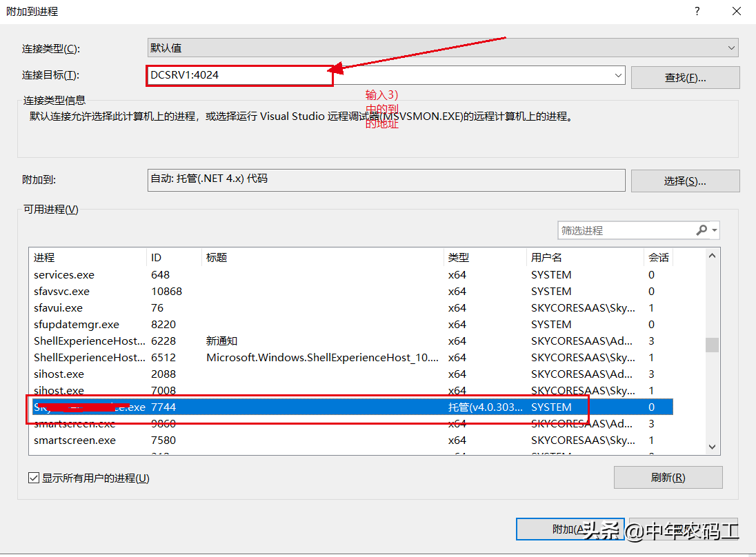
Task: Select the sfupdatemgr.exe process row
Action: [x=351, y=324]
